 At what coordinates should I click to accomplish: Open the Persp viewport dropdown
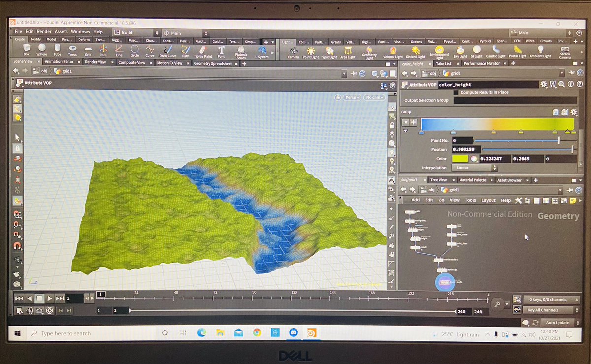coord(352,98)
